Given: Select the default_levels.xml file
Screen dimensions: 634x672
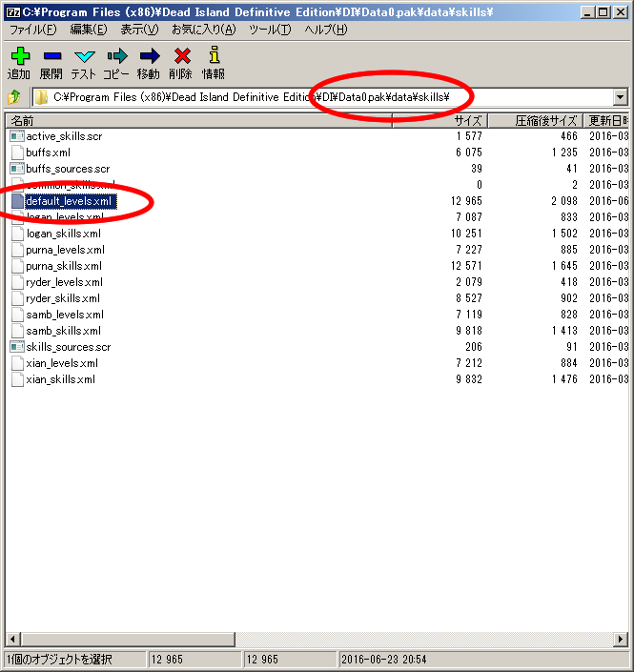Looking at the screenshot, I should (x=69, y=201).
